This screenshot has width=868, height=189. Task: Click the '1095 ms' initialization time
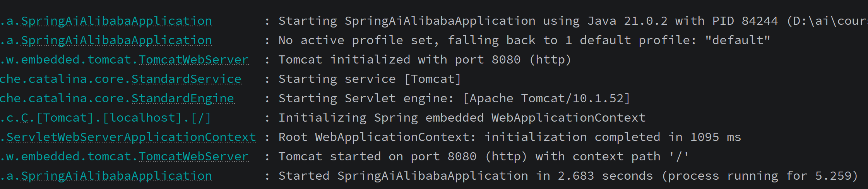pos(716,137)
